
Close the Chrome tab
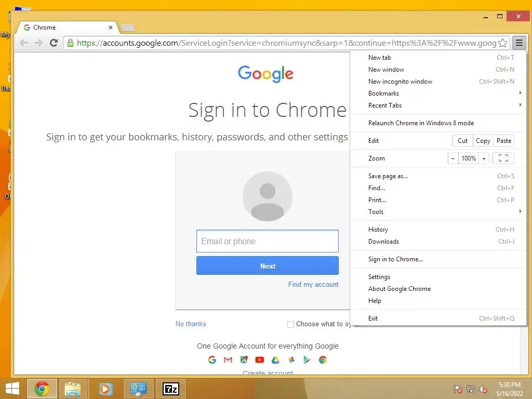(x=110, y=28)
